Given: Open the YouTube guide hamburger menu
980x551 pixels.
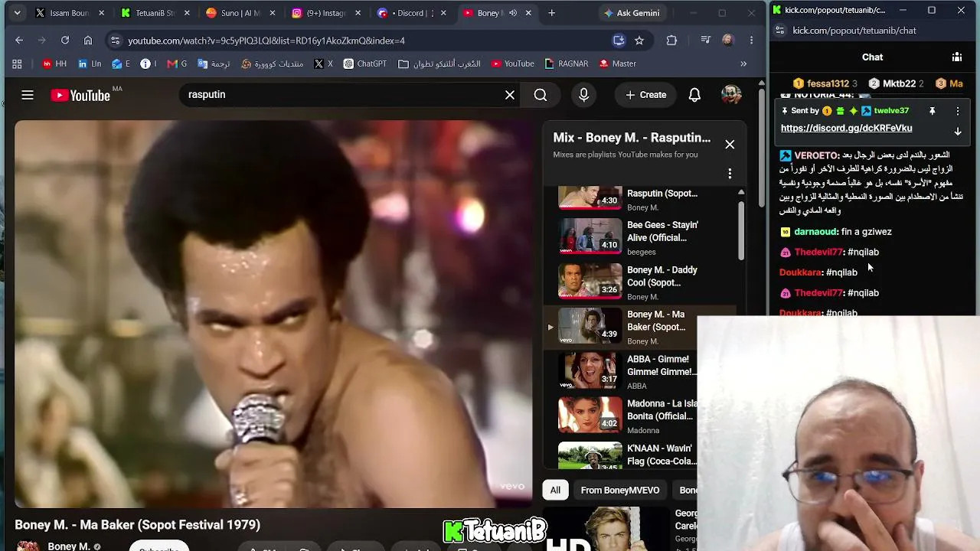Looking at the screenshot, I should coord(28,95).
